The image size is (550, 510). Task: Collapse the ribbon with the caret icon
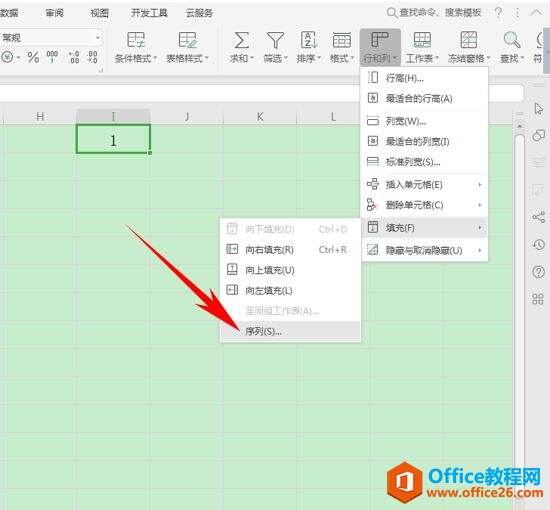click(536, 13)
